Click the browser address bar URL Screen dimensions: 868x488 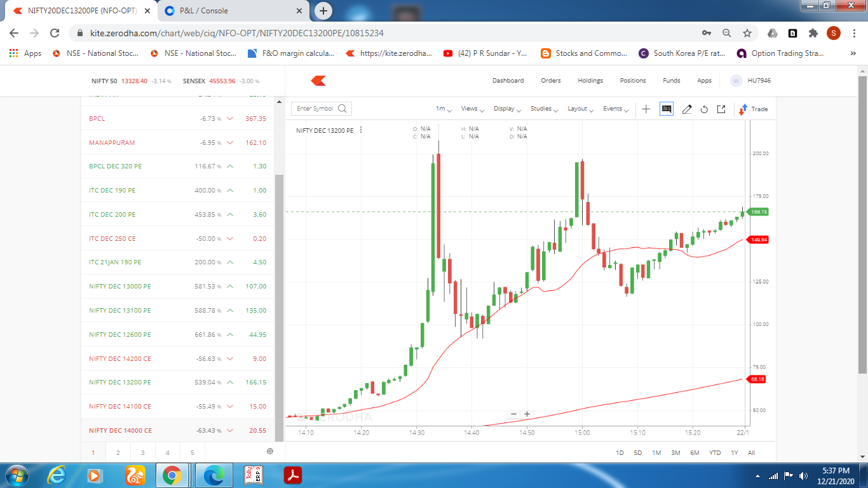[237, 33]
